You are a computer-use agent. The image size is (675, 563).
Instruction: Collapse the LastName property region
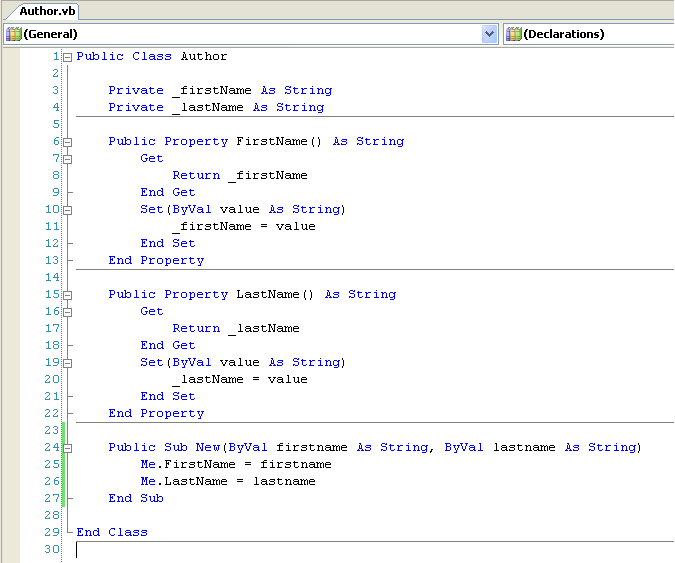[68, 295]
